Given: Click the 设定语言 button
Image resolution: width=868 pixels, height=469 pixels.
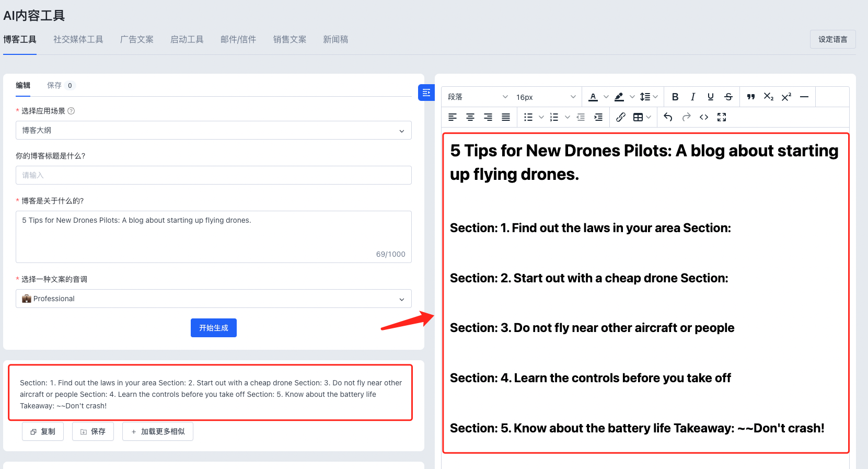Looking at the screenshot, I should coord(833,39).
